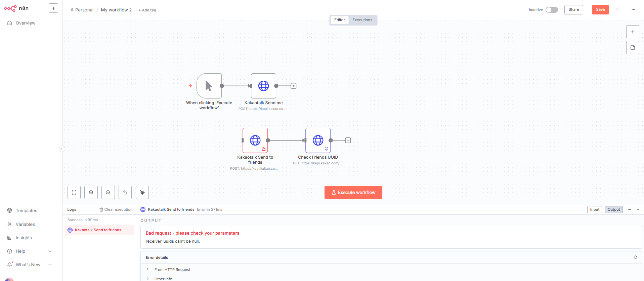Viewport: 644px width, 281px height.
Task: Reset the canvas zoom
Action: click(125, 193)
